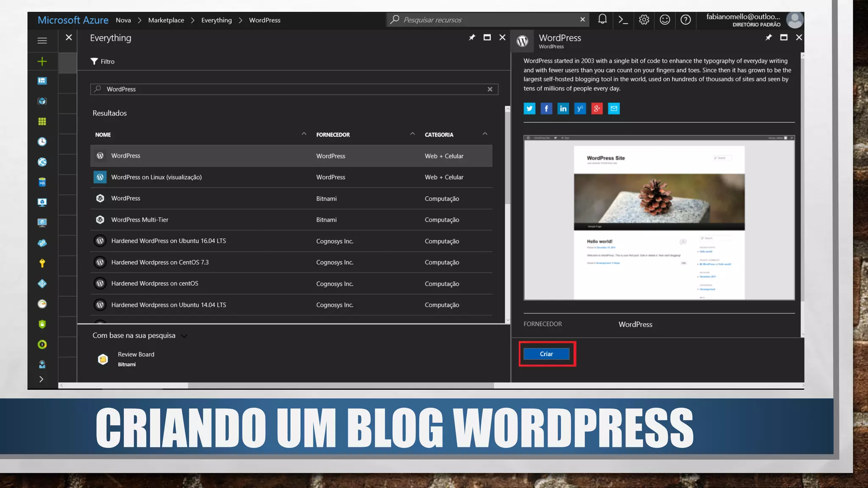Open the green shield Security sidebar icon
The width and height of the screenshot is (868, 488).
pyautogui.click(x=42, y=324)
